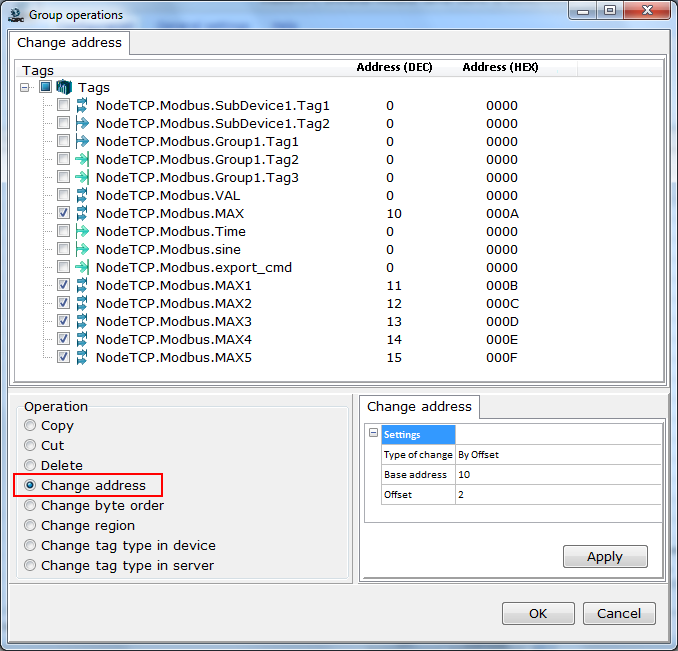Close the Group operations window
The height and width of the screenshot is (651, 678).
(x=647, y=10)
